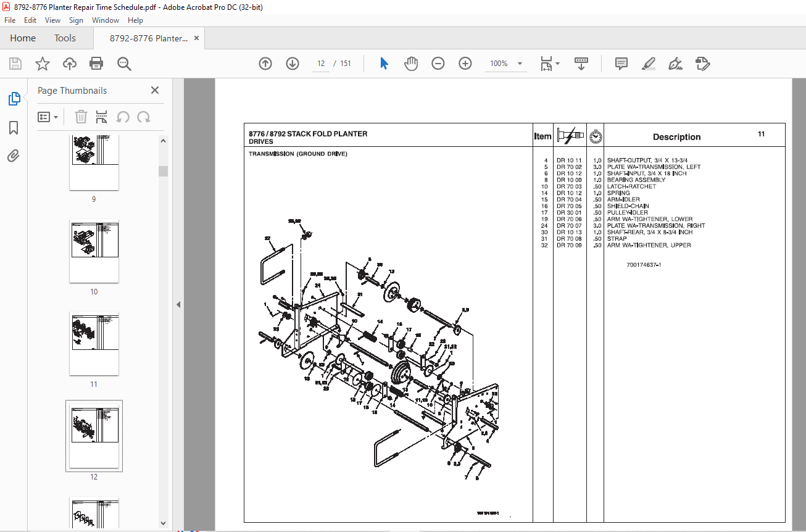Viewport: 806px width, 532px height.
Task: Switch to the Tools tab
Action: pos(65,38)
